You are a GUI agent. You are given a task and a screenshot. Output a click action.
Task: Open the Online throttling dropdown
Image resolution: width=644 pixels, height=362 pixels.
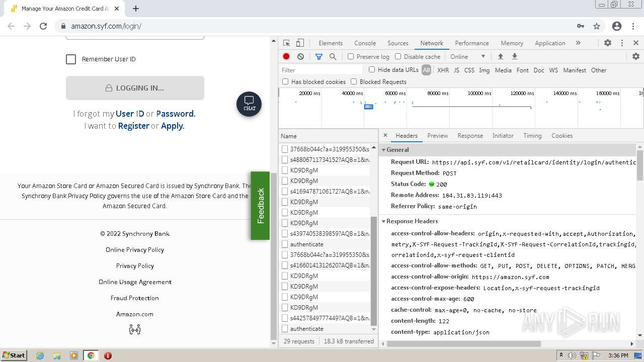468,57
